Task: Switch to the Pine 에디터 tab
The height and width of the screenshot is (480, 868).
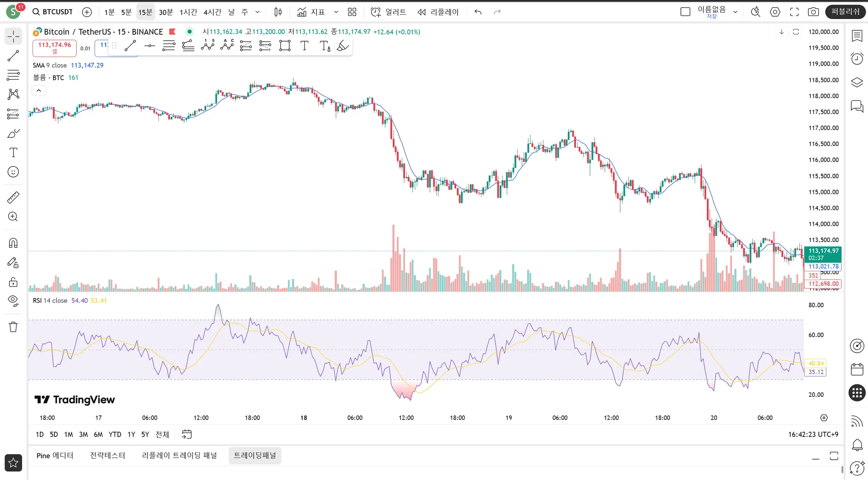Action: (x=55, y=456)
